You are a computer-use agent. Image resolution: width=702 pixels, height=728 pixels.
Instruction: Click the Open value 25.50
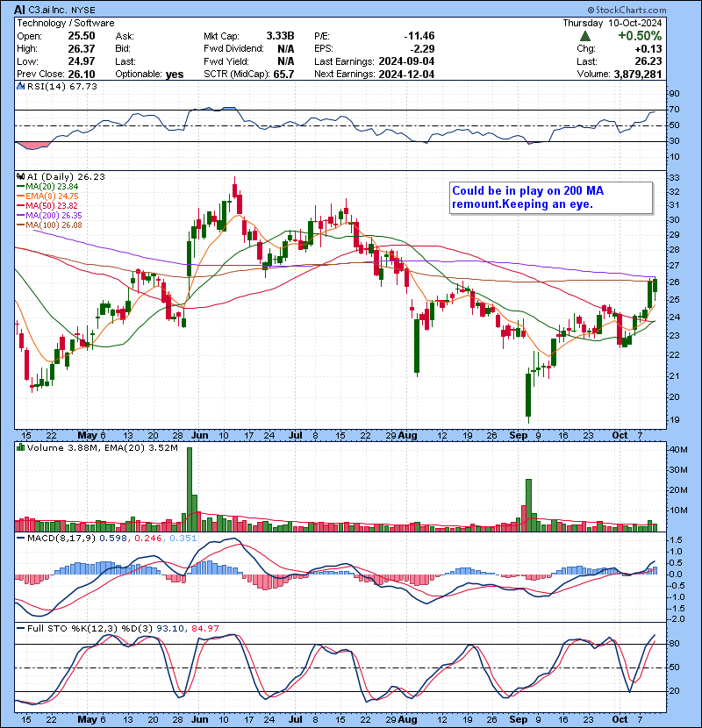tap(82, 36)
